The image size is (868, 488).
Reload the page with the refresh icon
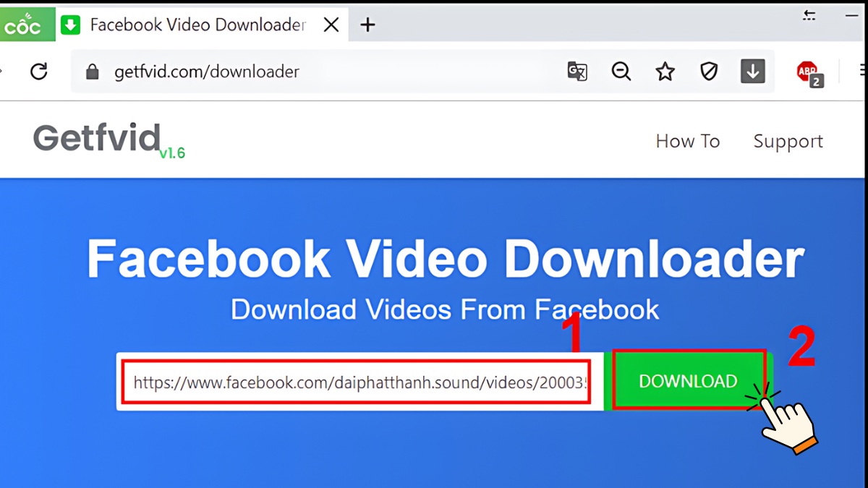[40, 71]
